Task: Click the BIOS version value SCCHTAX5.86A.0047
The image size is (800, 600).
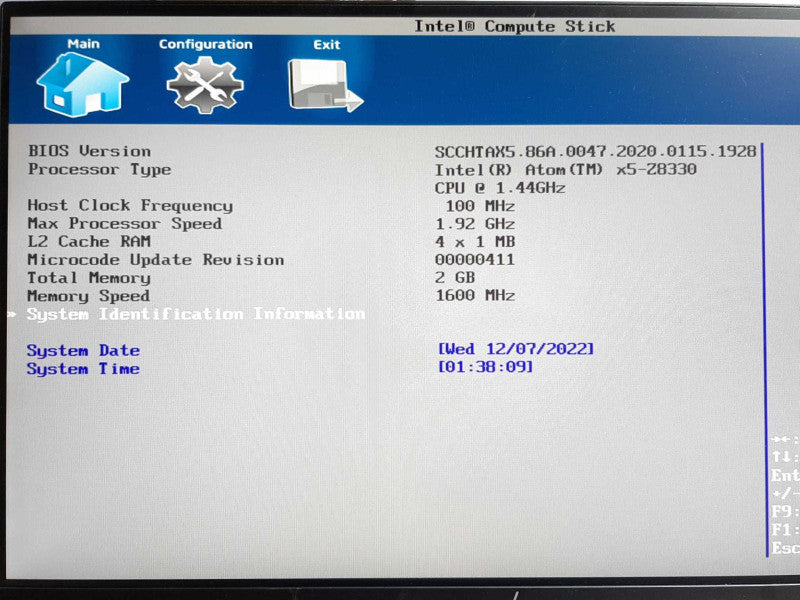Action: coord(595,152)
